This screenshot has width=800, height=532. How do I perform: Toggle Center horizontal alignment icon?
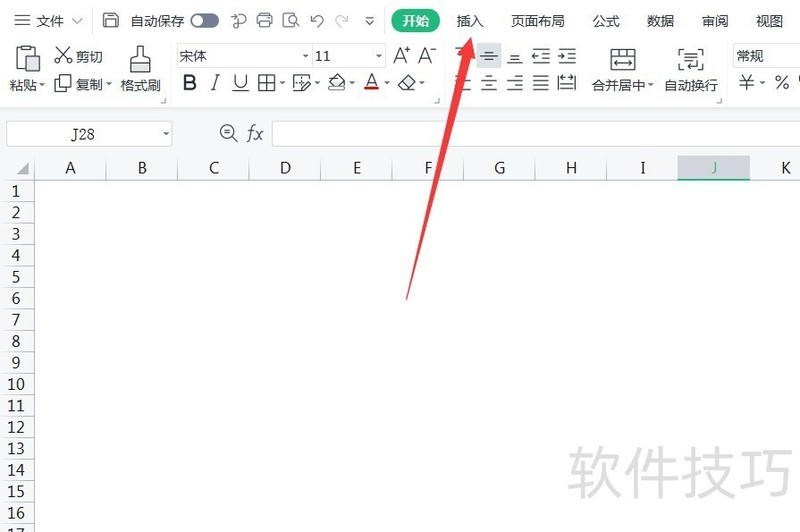coord(489,83)
